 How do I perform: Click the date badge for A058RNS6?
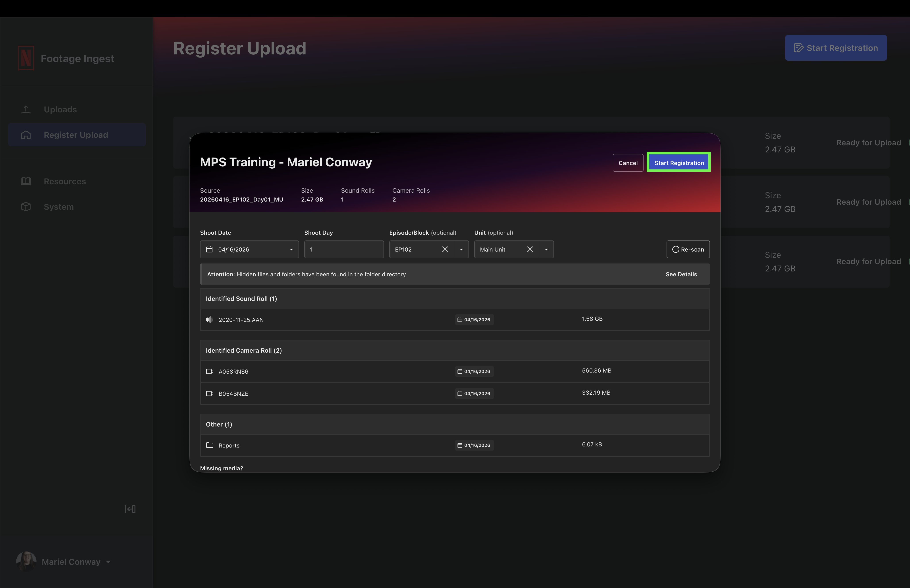point(474,371)
